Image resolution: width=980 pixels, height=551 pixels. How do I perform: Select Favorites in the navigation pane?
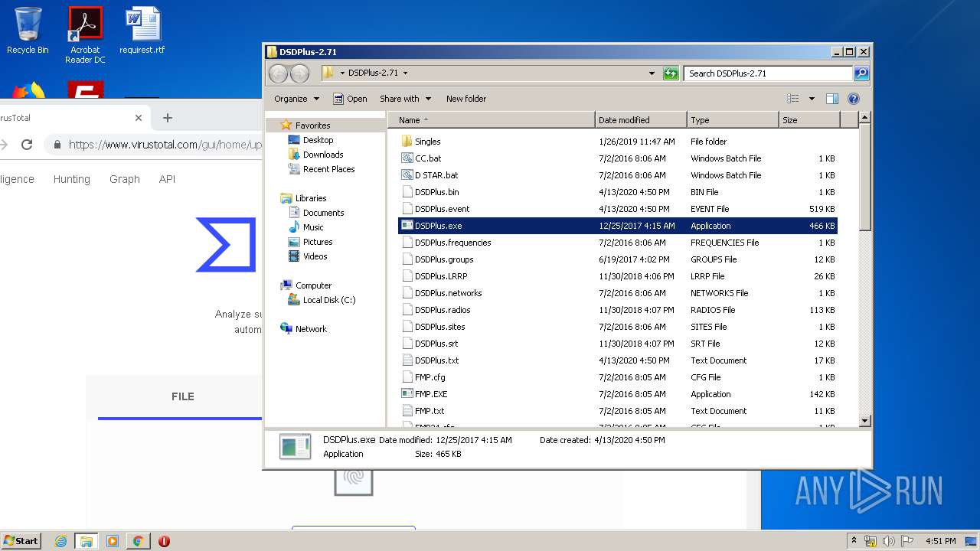tap(312, 126)
